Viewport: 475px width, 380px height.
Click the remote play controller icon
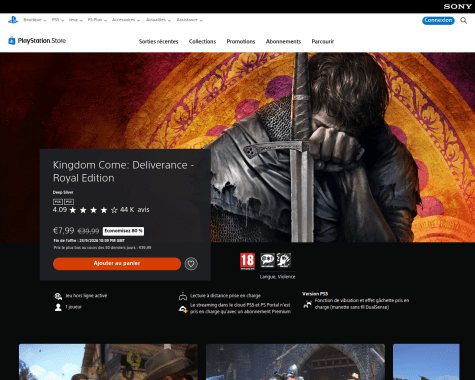183,296
